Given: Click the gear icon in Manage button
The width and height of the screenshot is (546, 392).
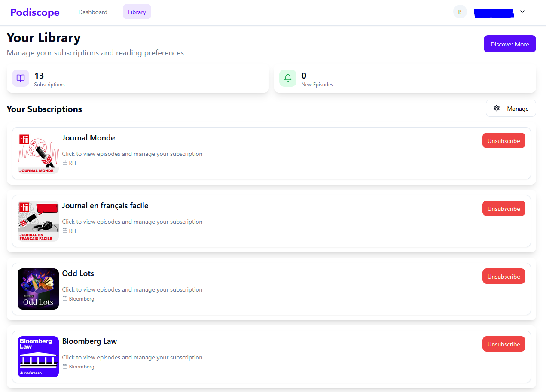Looking at the screenshot, I should click(497, 108).
